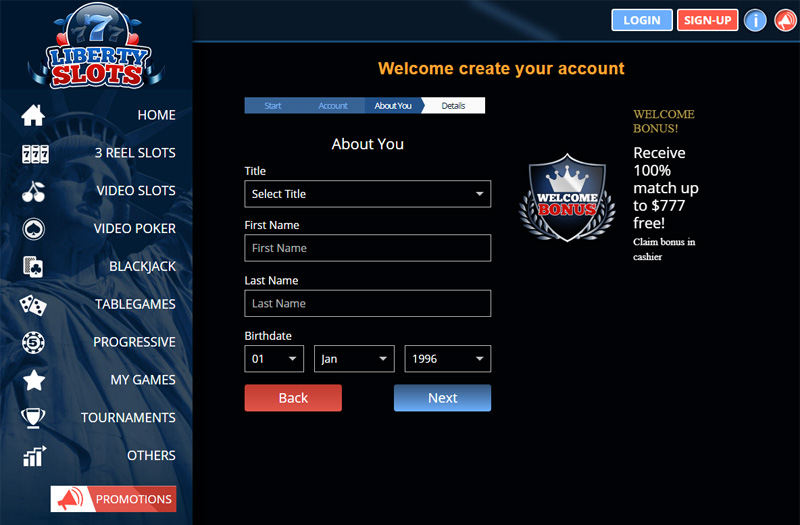The width and height of the screenshot is (800, 525).
Task: Click the LOGIN button
Action: pos(642,20)
